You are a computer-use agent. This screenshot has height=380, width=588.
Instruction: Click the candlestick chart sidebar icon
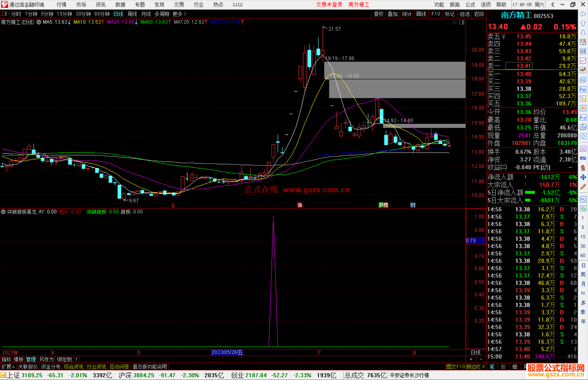click(x=583, y=70)
